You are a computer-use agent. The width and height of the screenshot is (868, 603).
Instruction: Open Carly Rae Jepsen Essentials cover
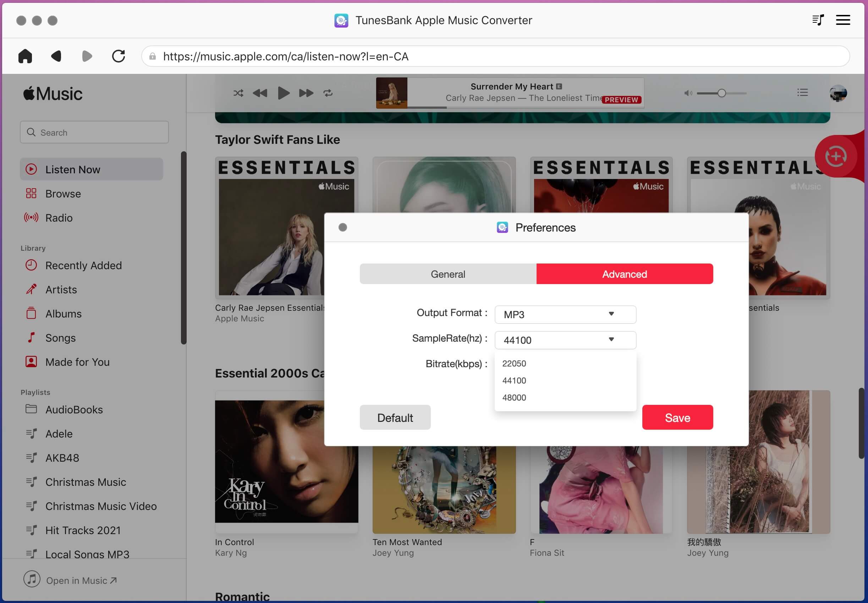click(x=270, y=228)
